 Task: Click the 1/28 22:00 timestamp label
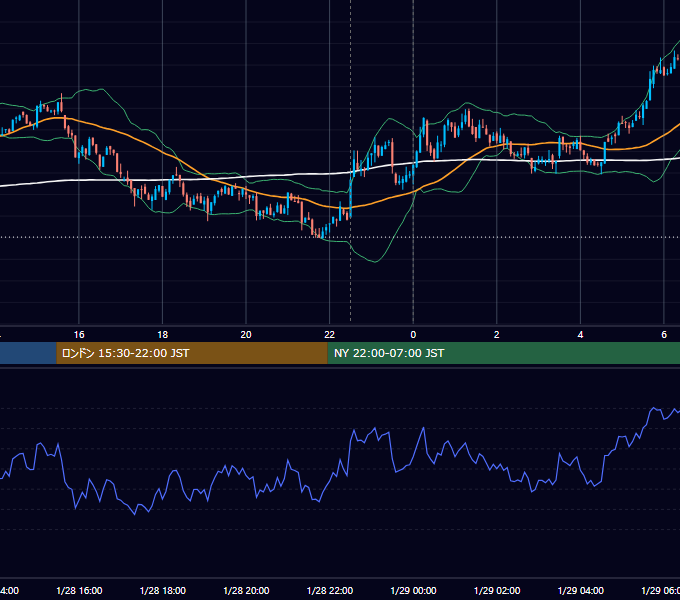330,591
